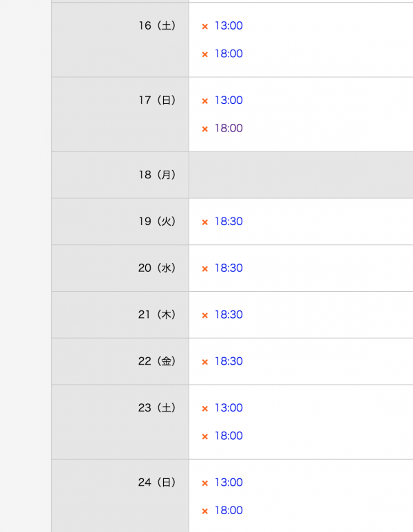The image size is (413, 532).
Task: Click the × status icon for 21 (木) 18:30
Action: coord(204,315)
